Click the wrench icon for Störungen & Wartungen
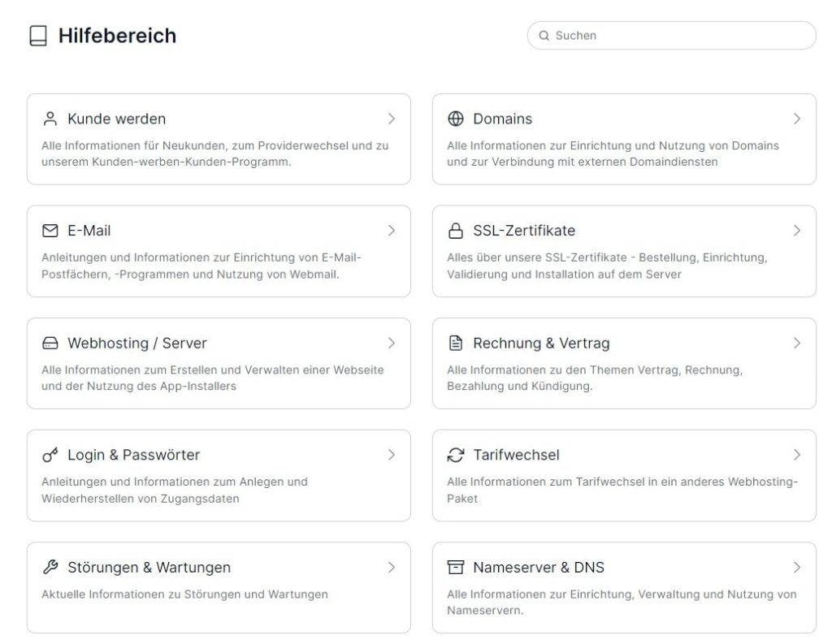The image size is (832, 644). 50,567
